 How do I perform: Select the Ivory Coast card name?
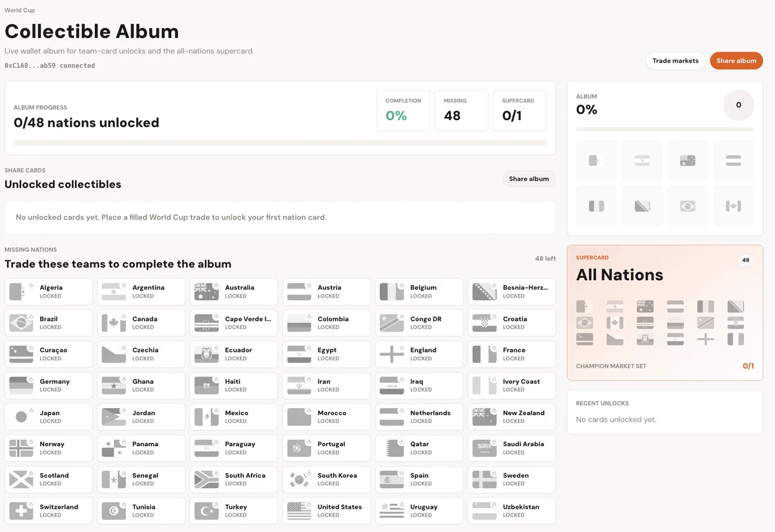(521, 382)
